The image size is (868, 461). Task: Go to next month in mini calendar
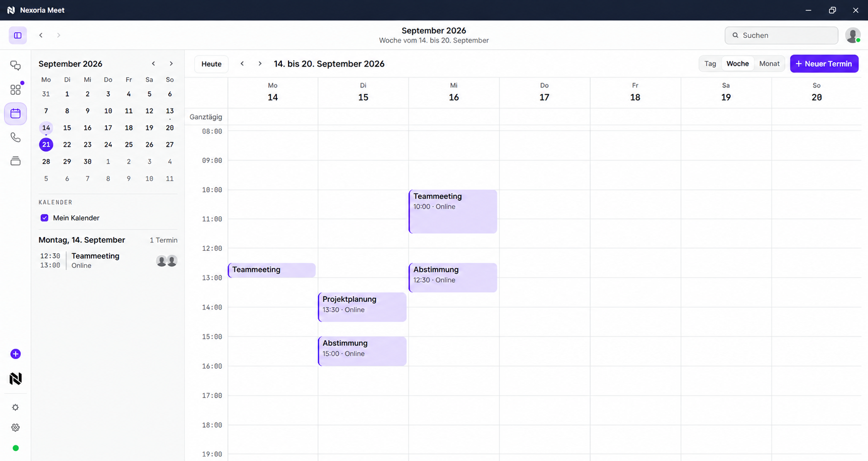pos(171,64)
